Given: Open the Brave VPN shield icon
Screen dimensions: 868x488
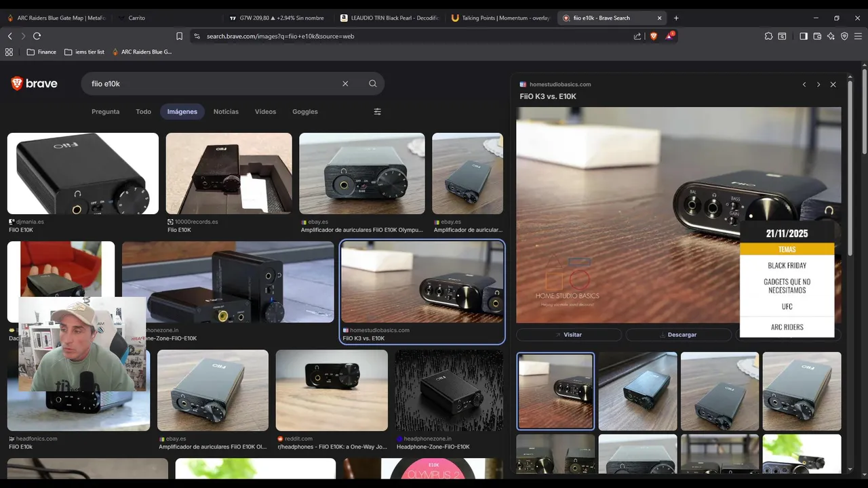Looking at the screenshot, I should [x=844, y=36].
